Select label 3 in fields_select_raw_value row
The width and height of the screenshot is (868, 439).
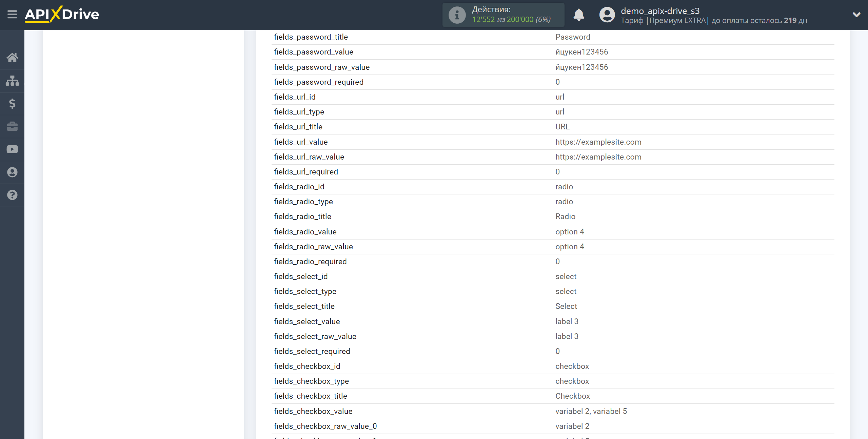point(567,336)
